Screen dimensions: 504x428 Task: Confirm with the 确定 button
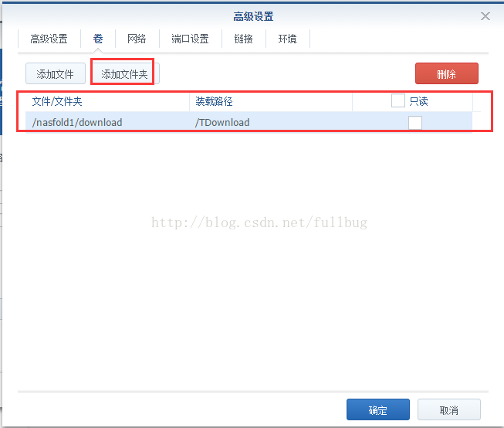click(x=377, y=409)
